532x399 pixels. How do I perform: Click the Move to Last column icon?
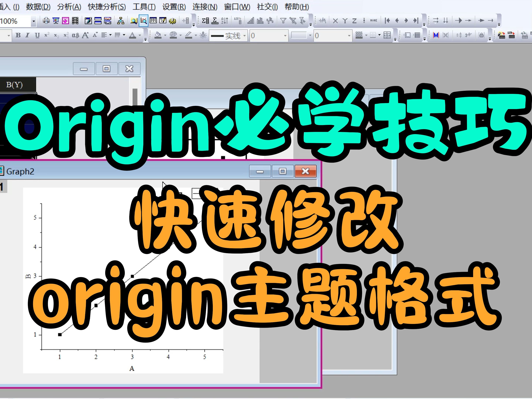click(x=416, y=21)
